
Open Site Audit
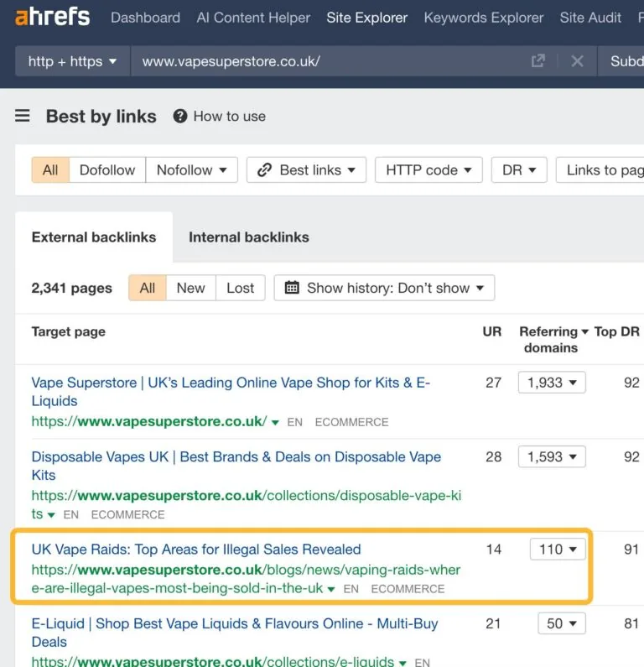point(590,18)
